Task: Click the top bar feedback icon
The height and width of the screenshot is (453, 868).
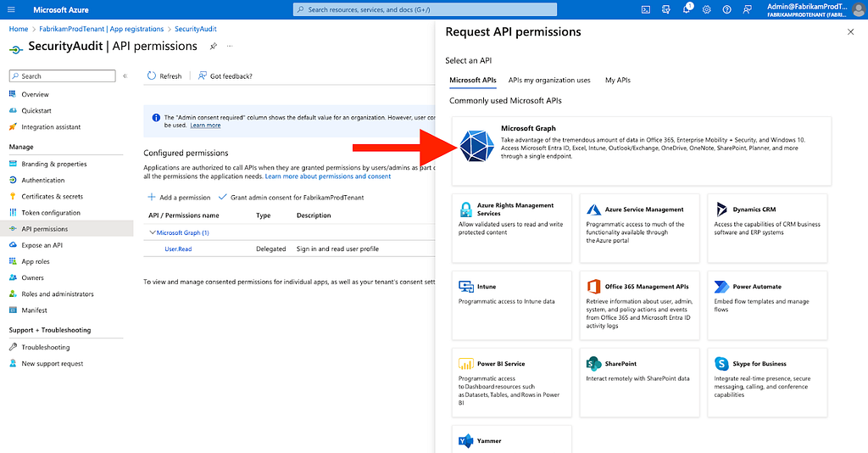Action: (x=748, y=9)
